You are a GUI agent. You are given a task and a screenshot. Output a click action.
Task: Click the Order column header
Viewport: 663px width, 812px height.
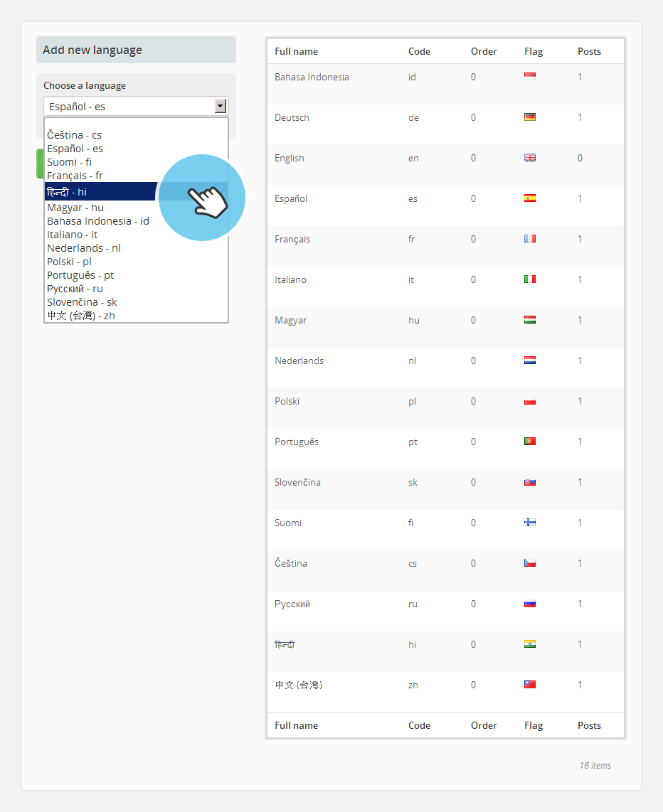(x=484, y=51)
